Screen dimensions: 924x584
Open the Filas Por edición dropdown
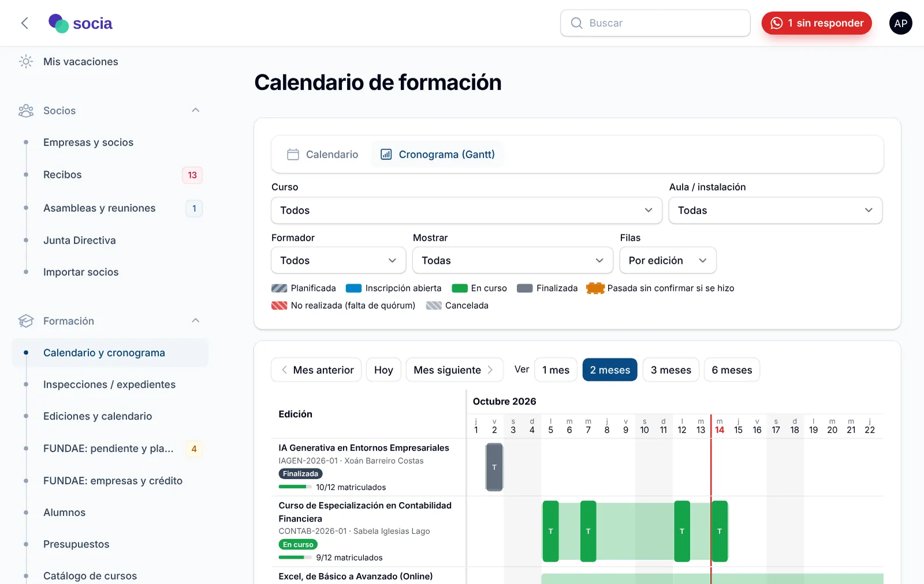pos(668,261)
